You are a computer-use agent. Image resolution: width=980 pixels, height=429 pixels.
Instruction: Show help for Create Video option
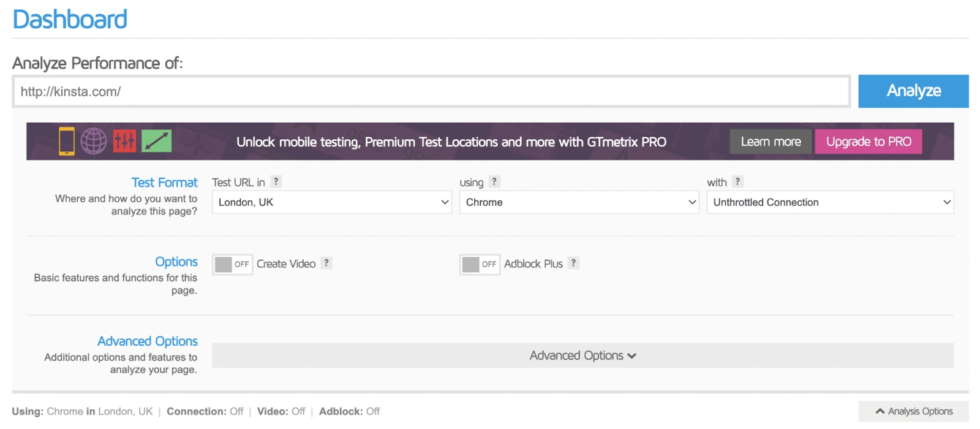coord(326,263)
